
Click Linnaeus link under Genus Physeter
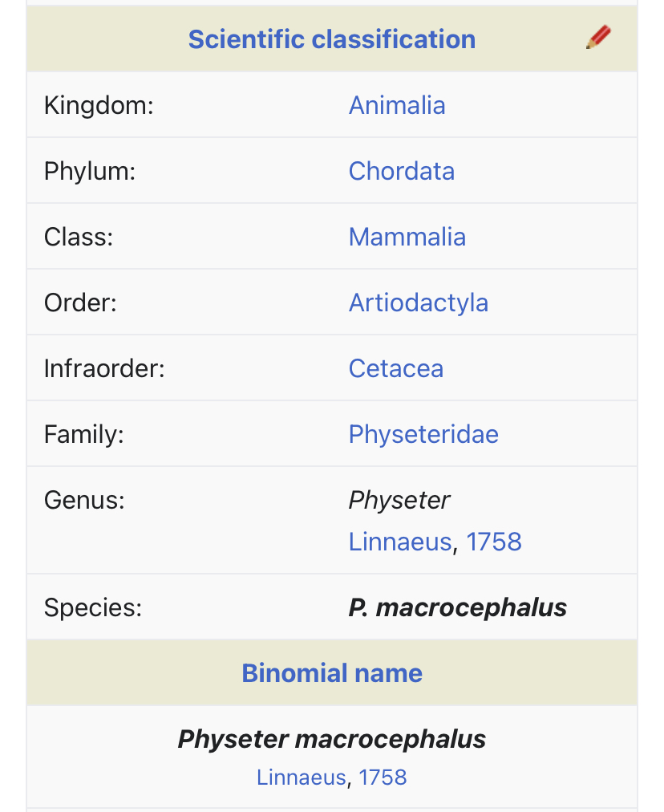click(400, 542)
